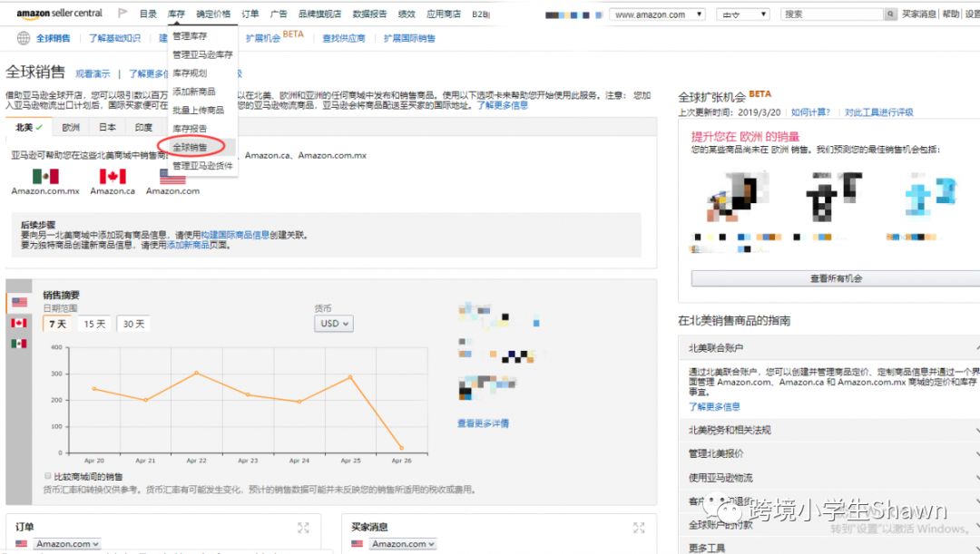Image resolution: width=980 pixels, height=554 pixels.
Task: Open the 查看更多详情 link
Action: [483, 423]
